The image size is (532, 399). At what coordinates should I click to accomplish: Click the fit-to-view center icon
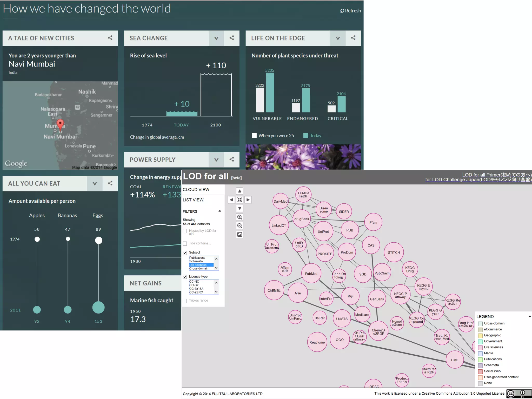click(240, 200)
